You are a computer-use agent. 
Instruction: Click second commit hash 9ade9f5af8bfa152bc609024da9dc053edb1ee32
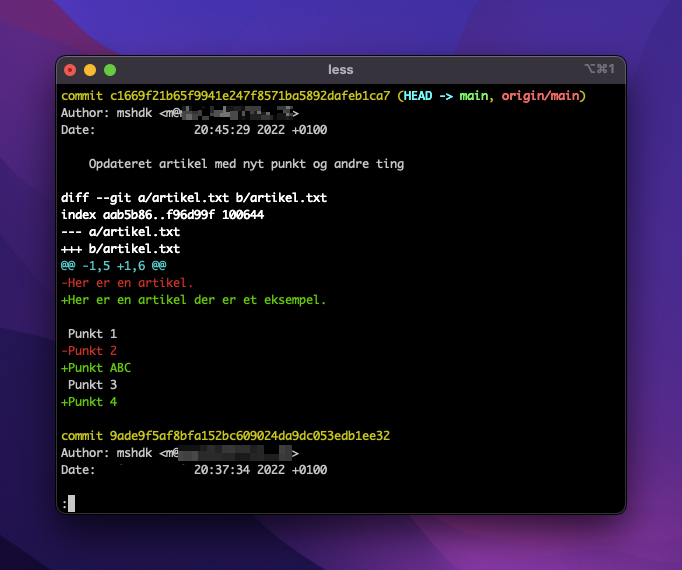click(250, 436)
